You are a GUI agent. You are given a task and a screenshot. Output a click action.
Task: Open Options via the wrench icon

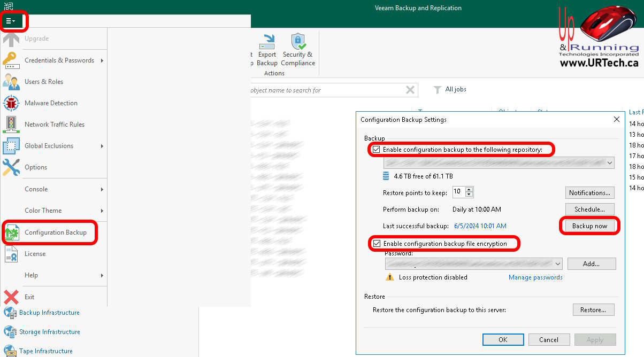(x=11, y=167)
